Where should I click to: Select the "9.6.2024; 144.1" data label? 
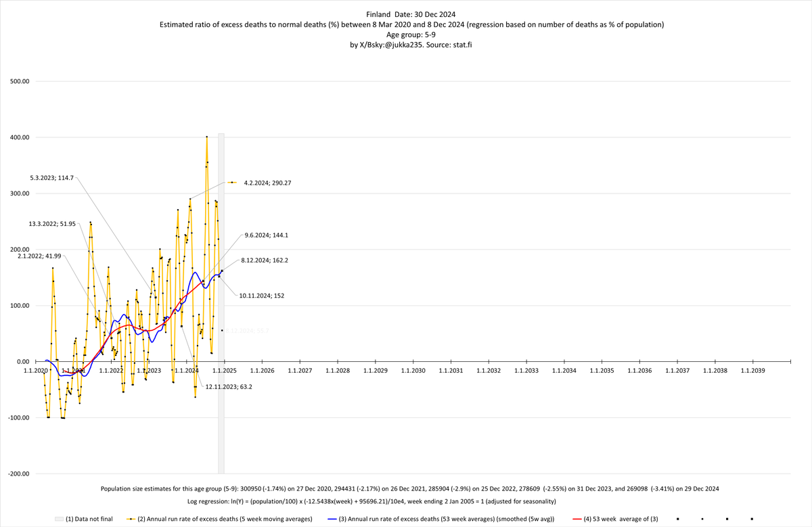click(x=263, y=235)
